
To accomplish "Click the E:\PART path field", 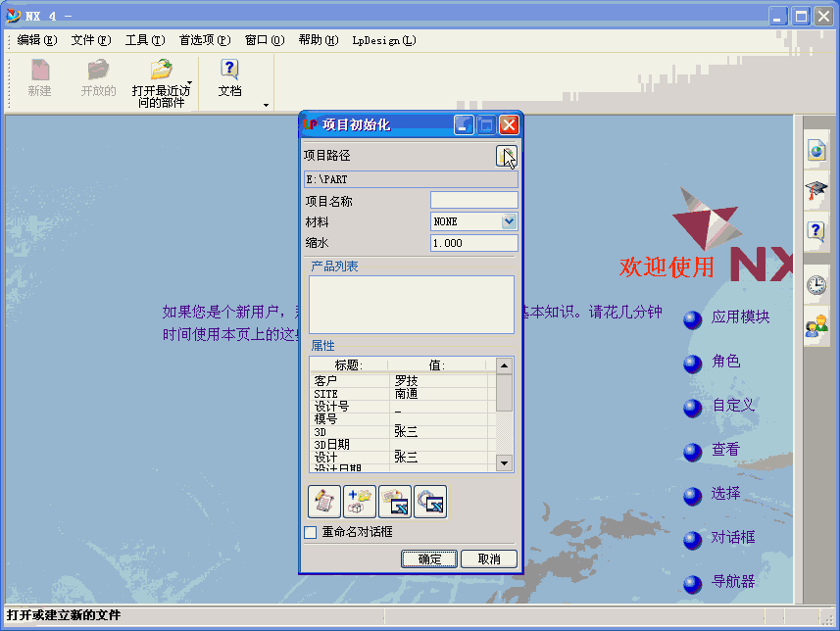I will click(x=411, y=179).
